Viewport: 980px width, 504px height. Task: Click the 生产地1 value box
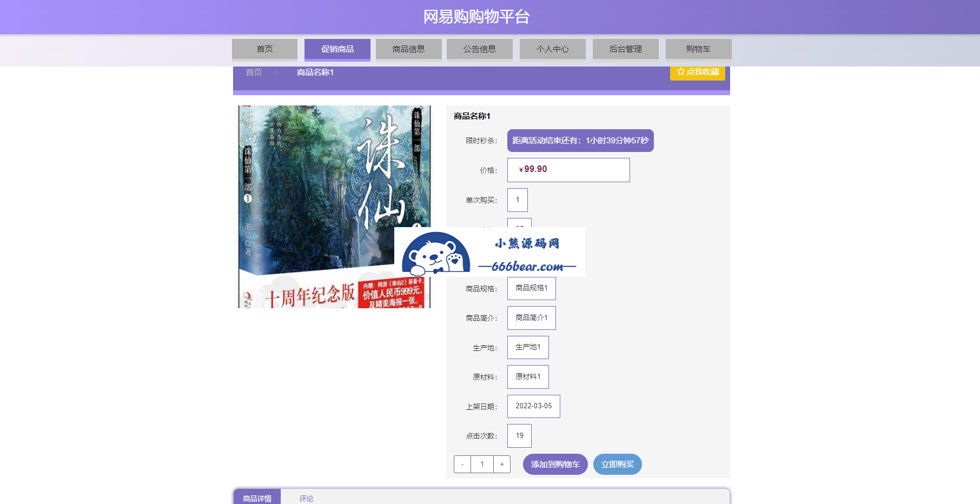528,347
